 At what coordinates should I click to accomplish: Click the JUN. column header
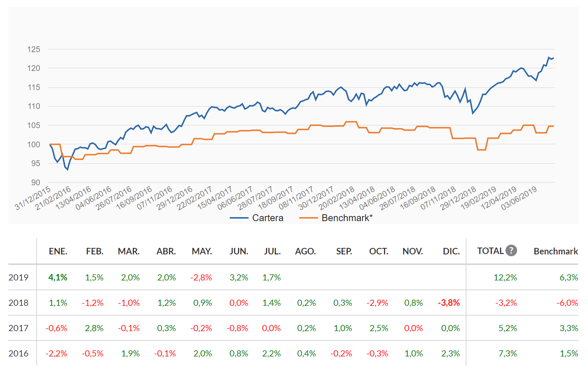[239, 251]
